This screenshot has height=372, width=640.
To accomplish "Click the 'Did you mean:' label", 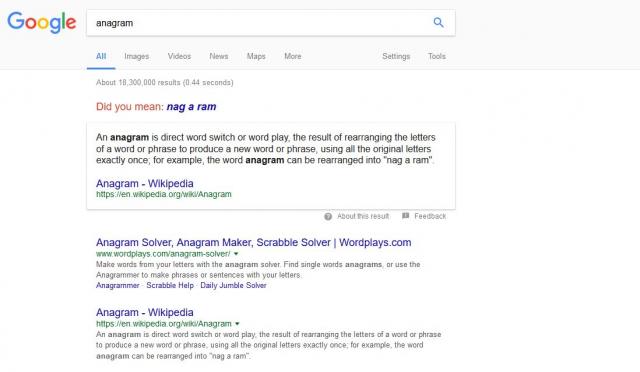I will coord(130,107).
